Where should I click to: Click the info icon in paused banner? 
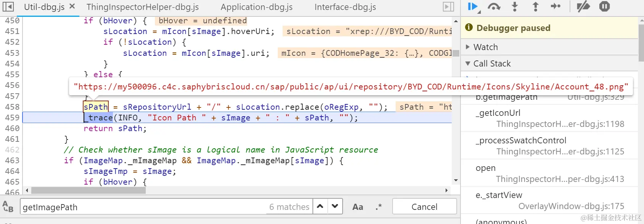tap(469, 28)
